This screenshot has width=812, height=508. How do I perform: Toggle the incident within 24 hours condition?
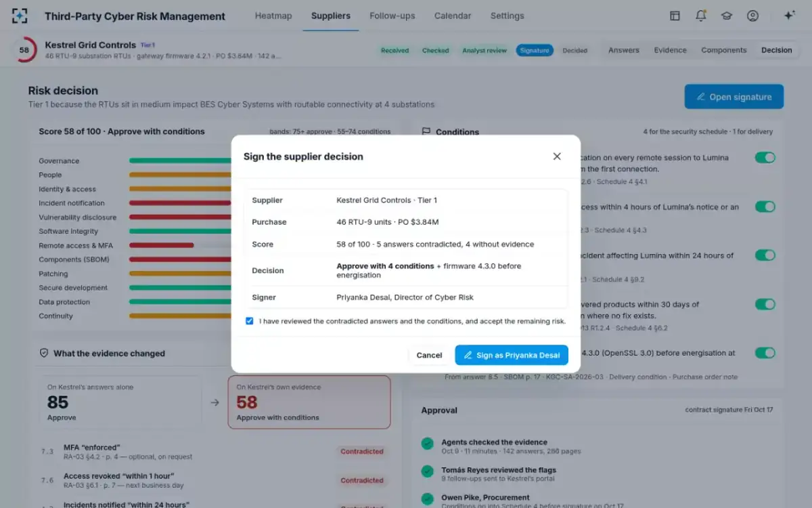[x=765, y=255]
